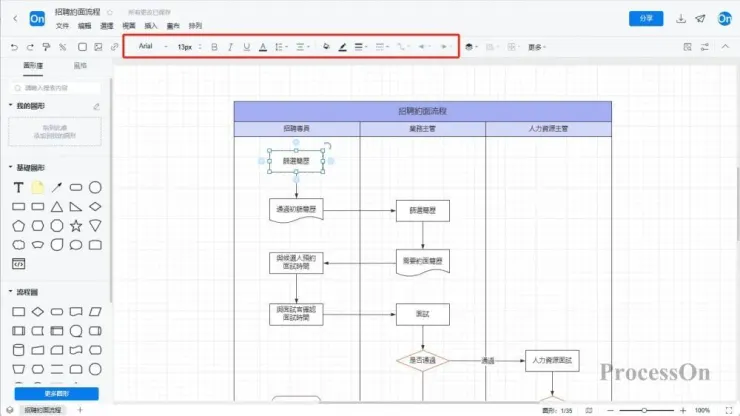Viewport: 740px width, 416px height.
Task: Click the paper plane publish icon
Action: click(700, 19)
